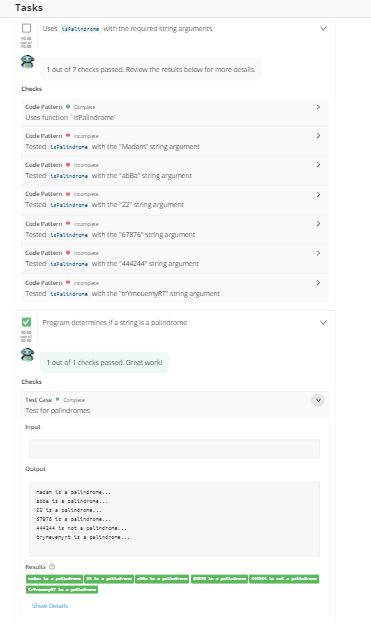Expand the "67876" string argument check arrow
The height and width of the screenshot is (640, 371).
pyautogui.click(x=318, y=224)
